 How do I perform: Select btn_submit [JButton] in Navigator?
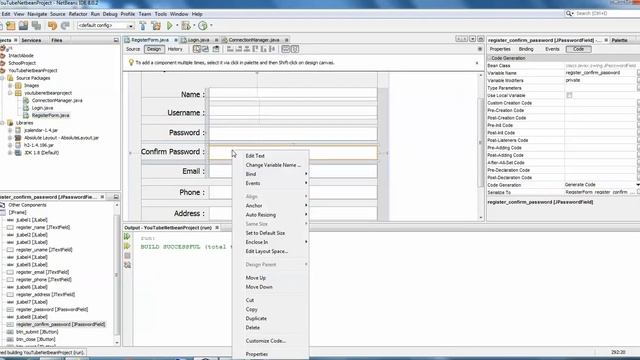coord(37,332)
